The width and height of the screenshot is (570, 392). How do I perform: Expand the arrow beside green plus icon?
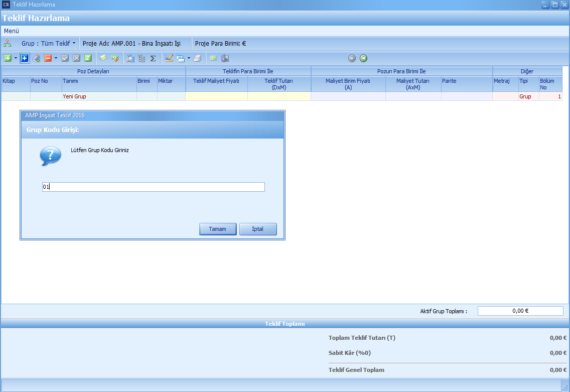pos(16,58)
